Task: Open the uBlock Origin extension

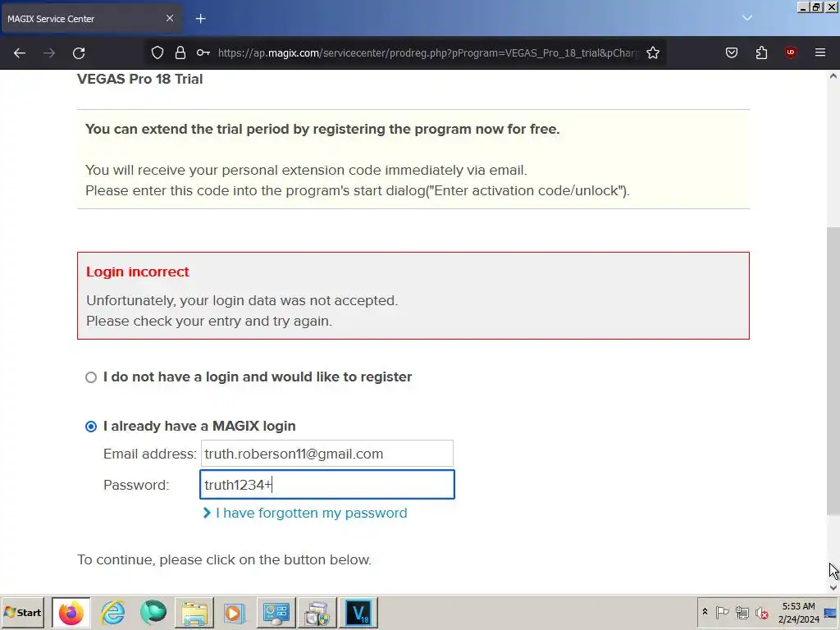Action: coord(790,52)
